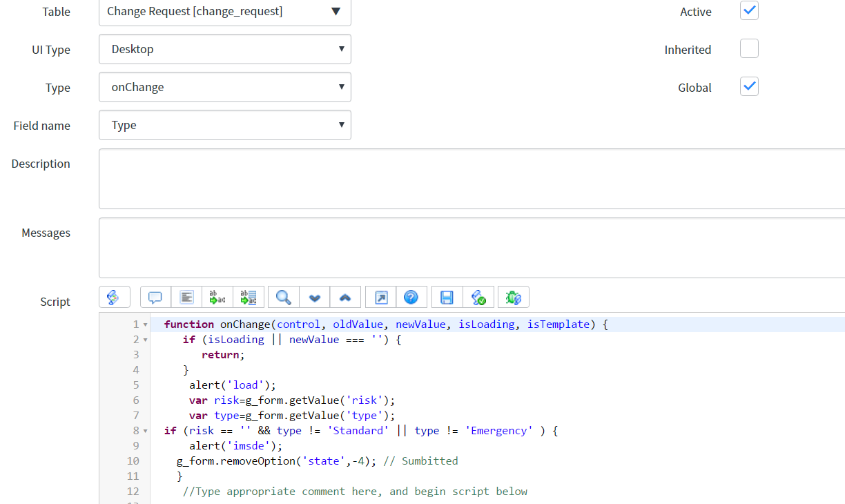845x504 pixels.
Task: Run the syntax check on the script
Action: (x=478, y=297)
